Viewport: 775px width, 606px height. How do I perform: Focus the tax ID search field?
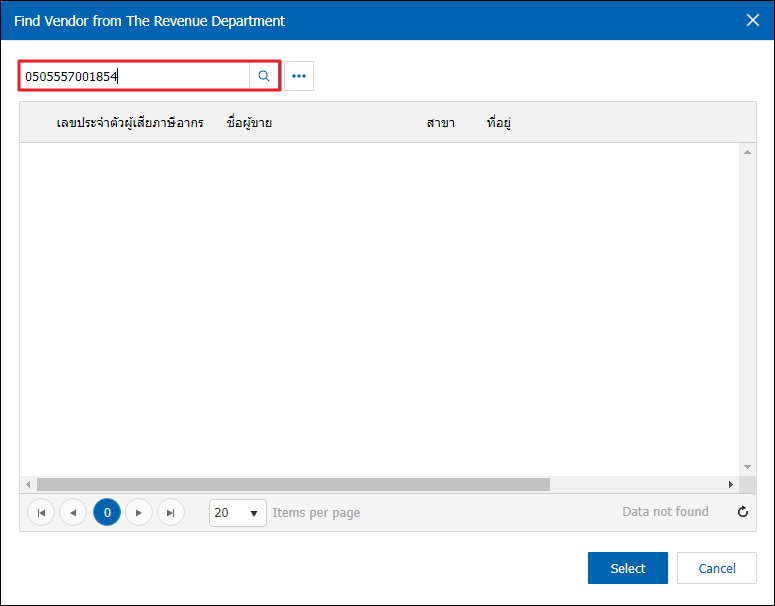pos(135,76)
